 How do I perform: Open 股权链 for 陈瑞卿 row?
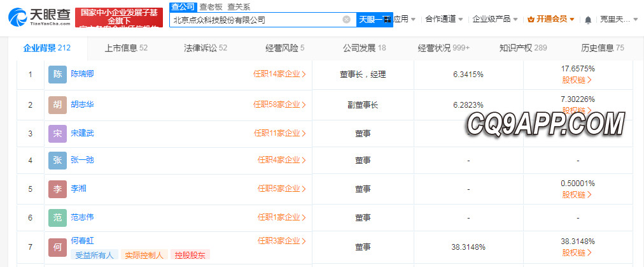577,80
